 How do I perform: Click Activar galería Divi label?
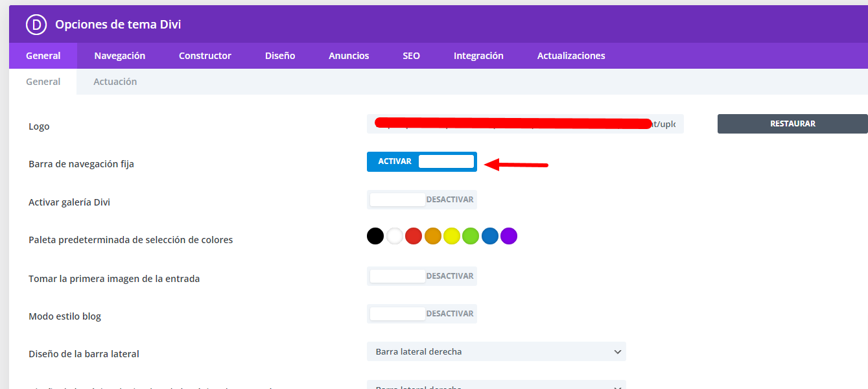[x=69, y=202]
